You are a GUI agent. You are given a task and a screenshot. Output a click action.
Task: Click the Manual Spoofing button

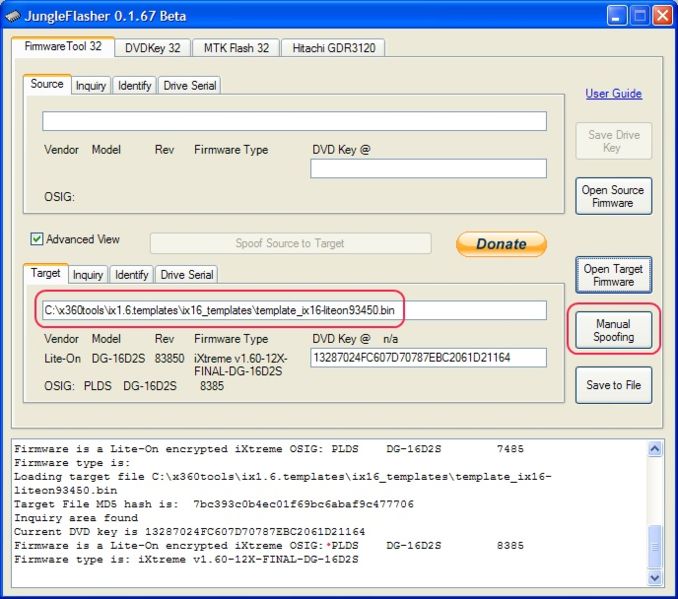click(614, 330)
